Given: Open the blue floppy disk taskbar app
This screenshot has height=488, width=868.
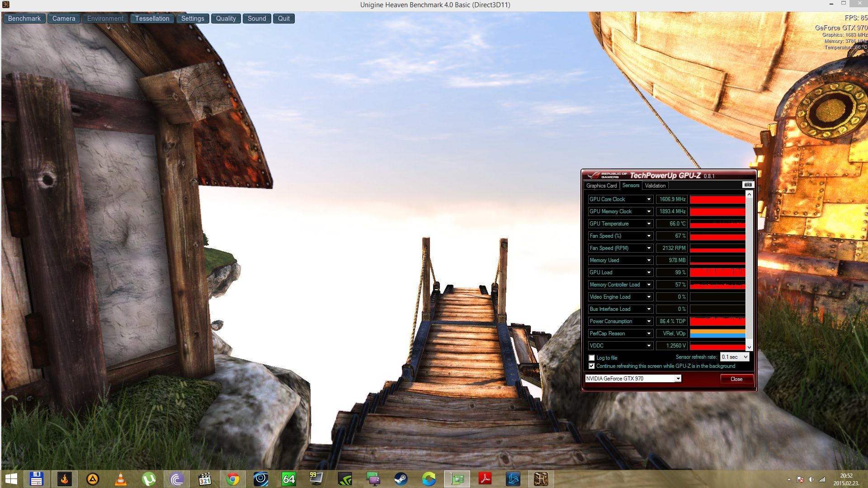Looking at the screenshot, I should coord(36,479).
